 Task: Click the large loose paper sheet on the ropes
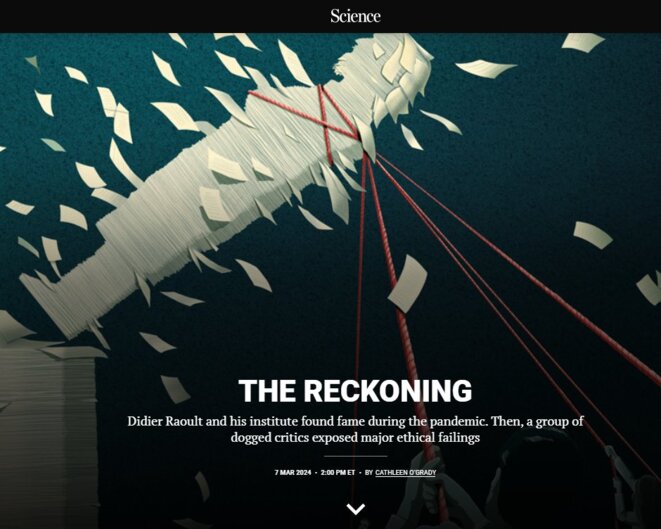click(x=407, y=284)
